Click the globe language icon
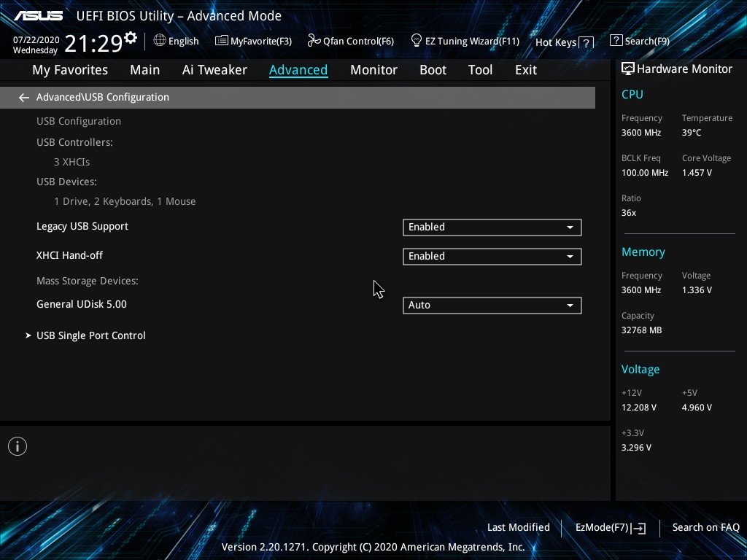 [x=160, y=41]
